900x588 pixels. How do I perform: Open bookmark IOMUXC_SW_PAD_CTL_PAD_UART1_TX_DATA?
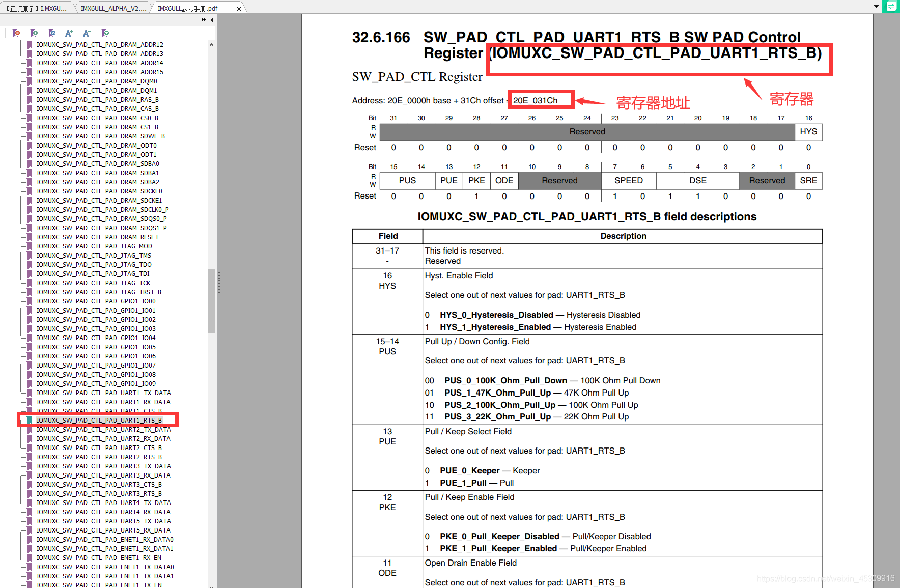104,393
